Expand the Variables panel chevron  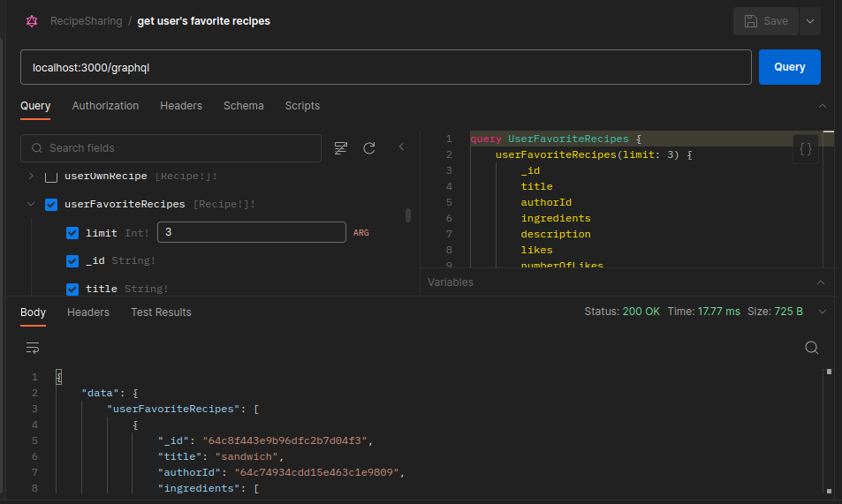821,282
